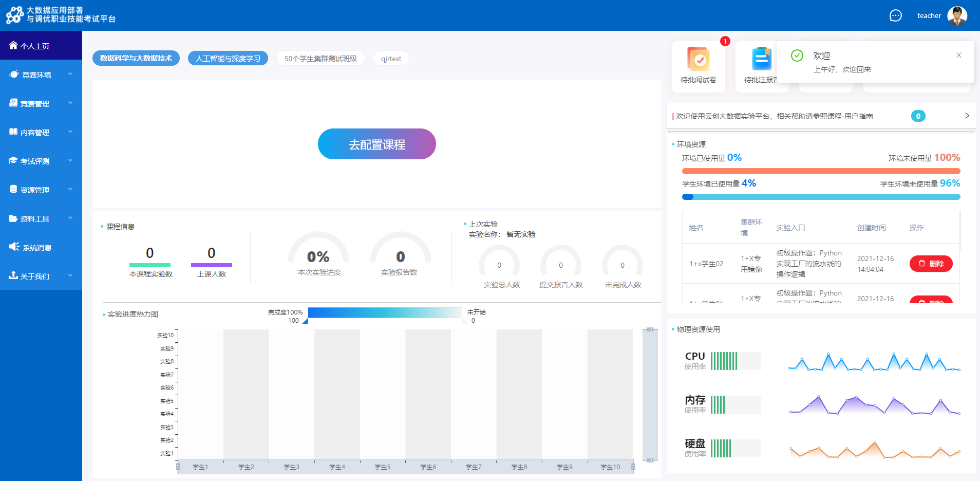Click the 去配置课程 button
980x481 pixels.
pos(377,144)
